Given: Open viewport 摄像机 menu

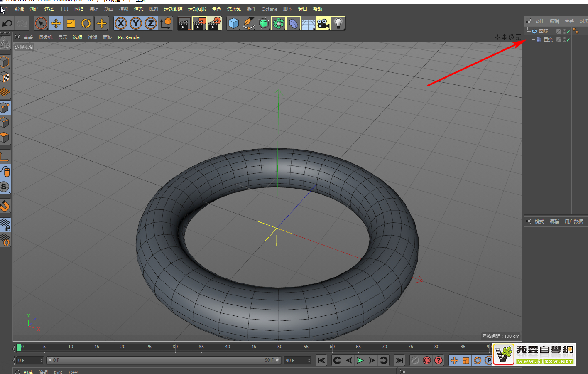Looking at the screenshot, I should click(45, 37).
